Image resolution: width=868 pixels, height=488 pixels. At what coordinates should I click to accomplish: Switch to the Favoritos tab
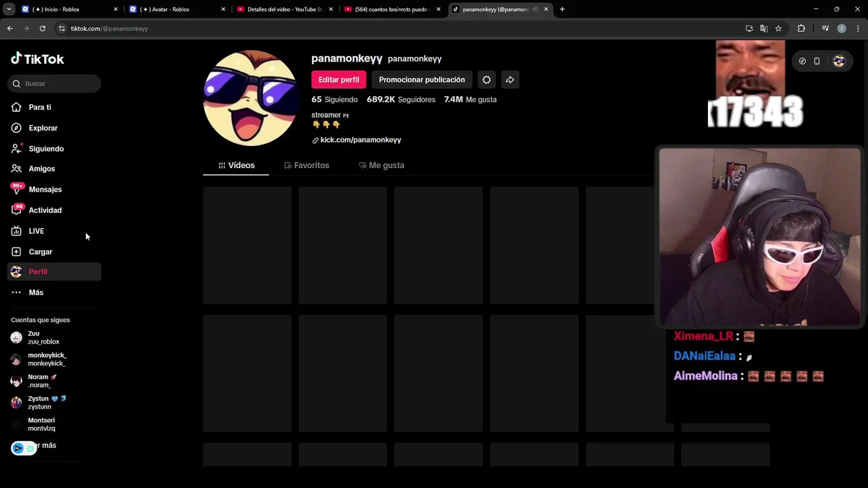tap(307, 165)
